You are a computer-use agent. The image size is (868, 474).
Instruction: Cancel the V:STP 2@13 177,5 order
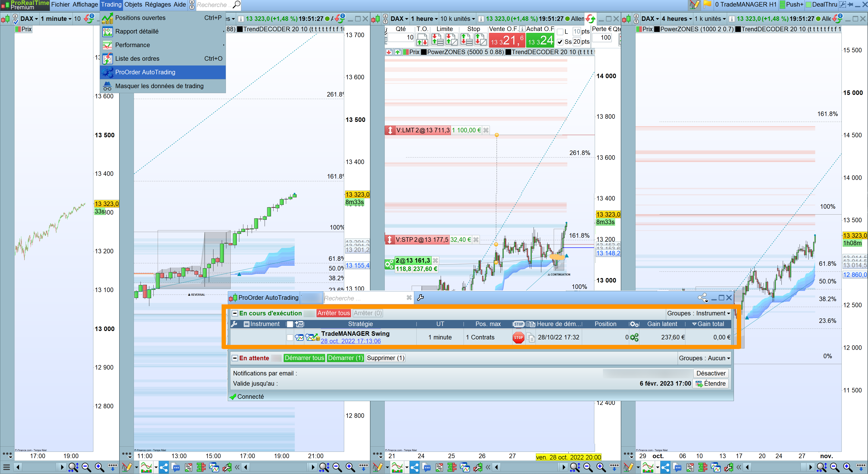pyautogui.click(x=476, y=240)
